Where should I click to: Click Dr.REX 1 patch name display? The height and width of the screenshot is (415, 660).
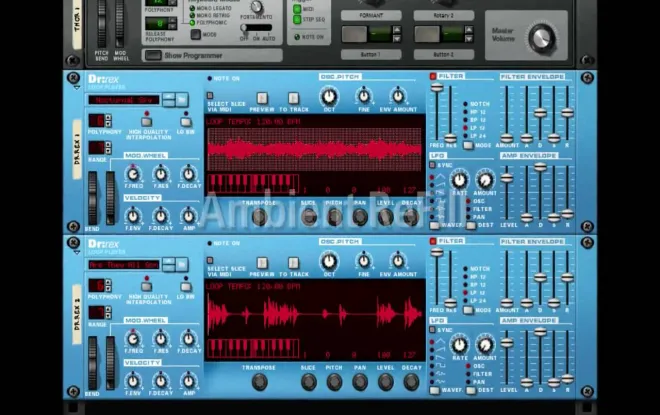click(x=124, y=100)
